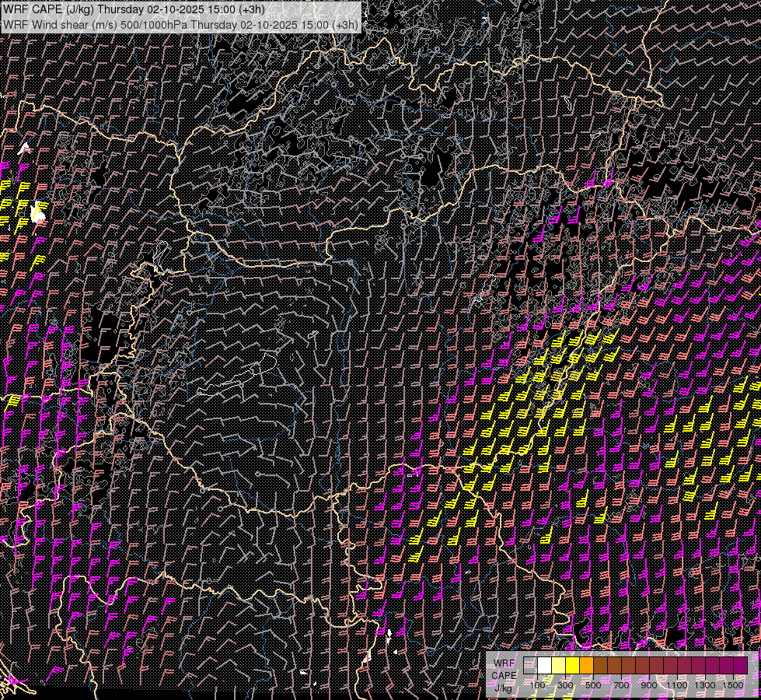
Task: Click the 900 legend scale label
Action: 649,685
